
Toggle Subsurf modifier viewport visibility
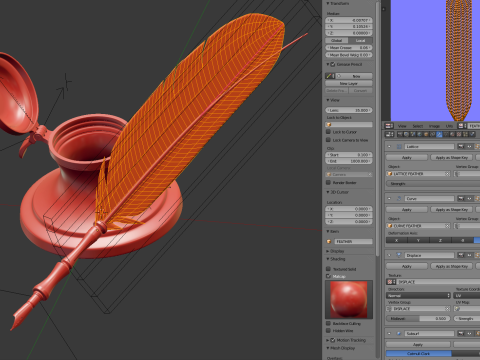tap(469, 333)
